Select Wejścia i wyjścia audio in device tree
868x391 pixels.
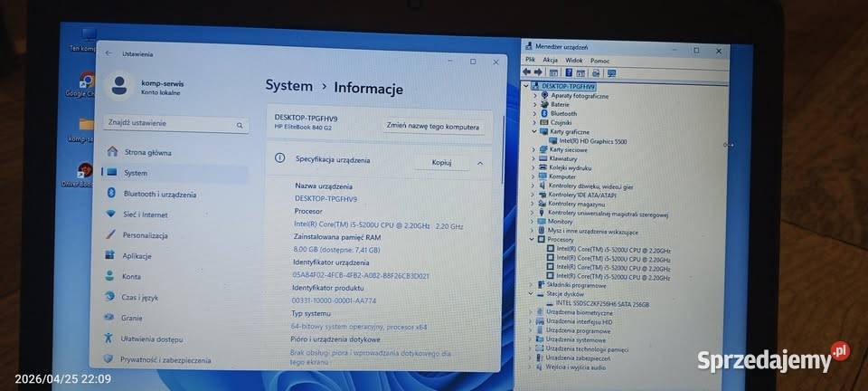pos(575,367)
